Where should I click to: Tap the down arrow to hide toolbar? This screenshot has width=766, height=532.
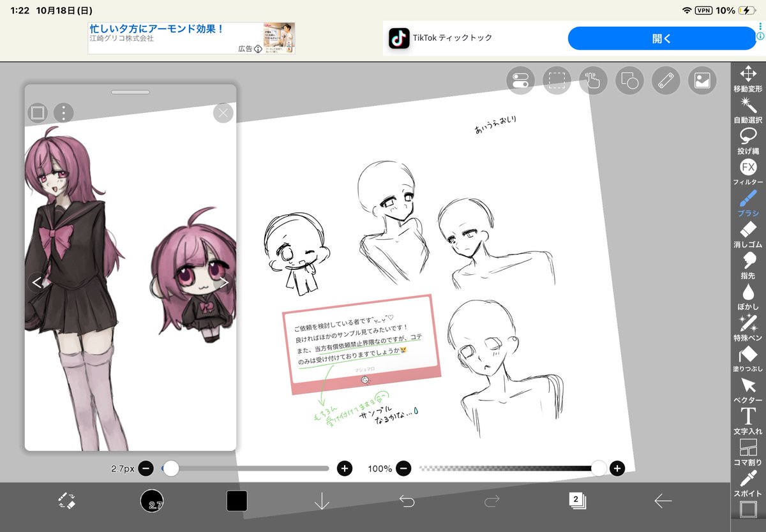[x=322, y=501]
